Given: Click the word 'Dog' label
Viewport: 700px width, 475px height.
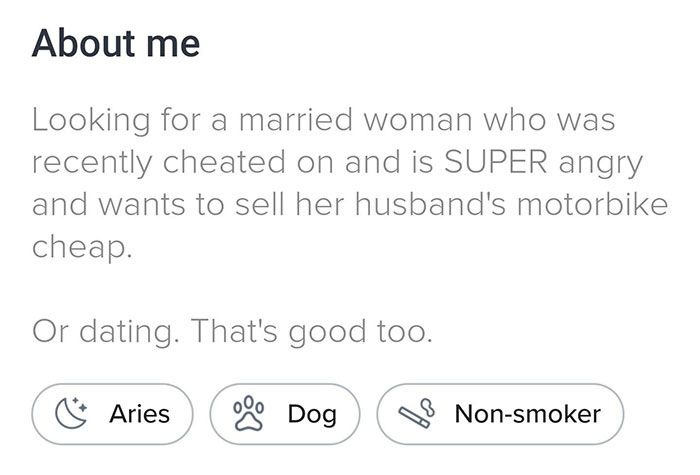Looking at the screenshot, I should click(311, 413).
